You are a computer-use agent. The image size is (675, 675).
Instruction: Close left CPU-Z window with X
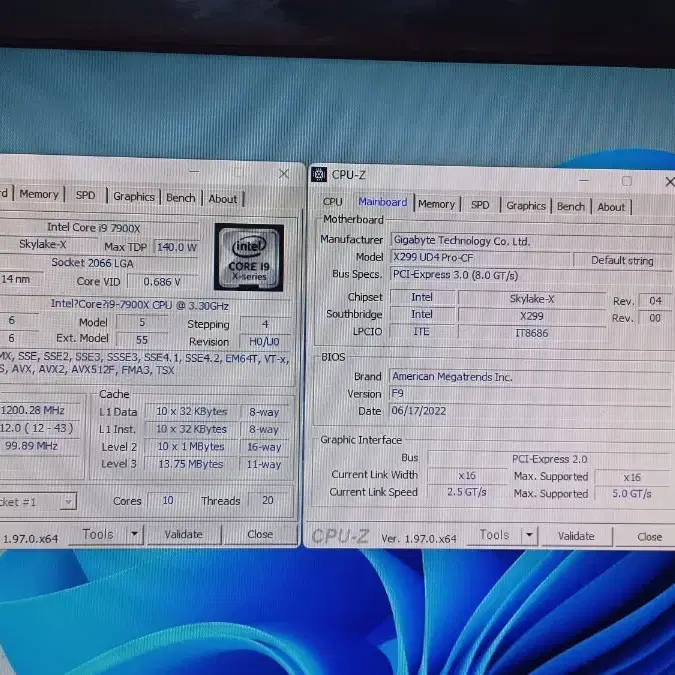284,173
